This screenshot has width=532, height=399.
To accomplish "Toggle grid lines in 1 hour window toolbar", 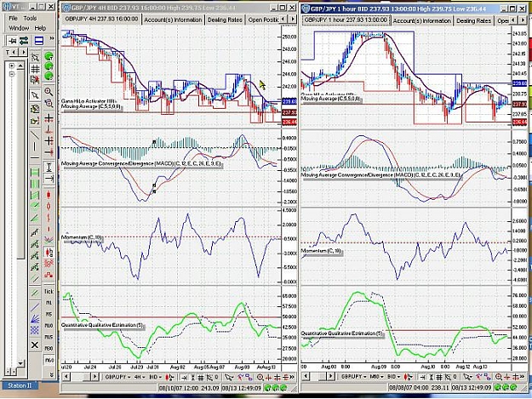I will [439, 377].
